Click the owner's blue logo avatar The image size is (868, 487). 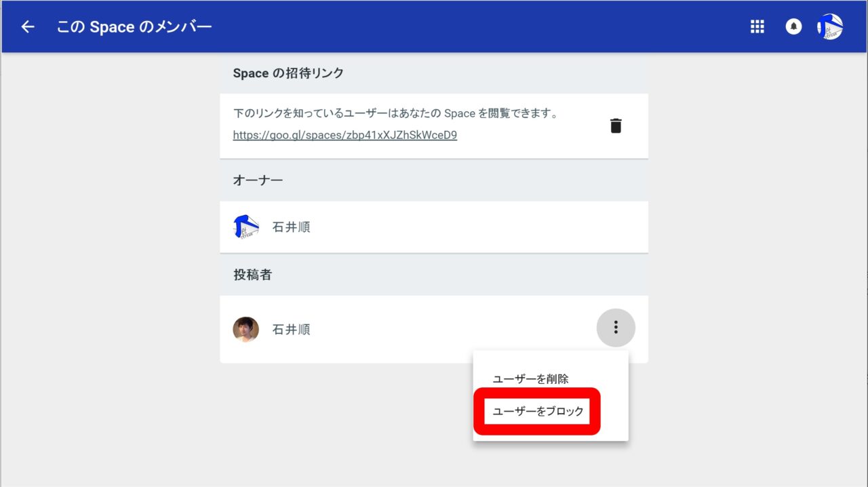pyautogui.click(x=245, y=227)
